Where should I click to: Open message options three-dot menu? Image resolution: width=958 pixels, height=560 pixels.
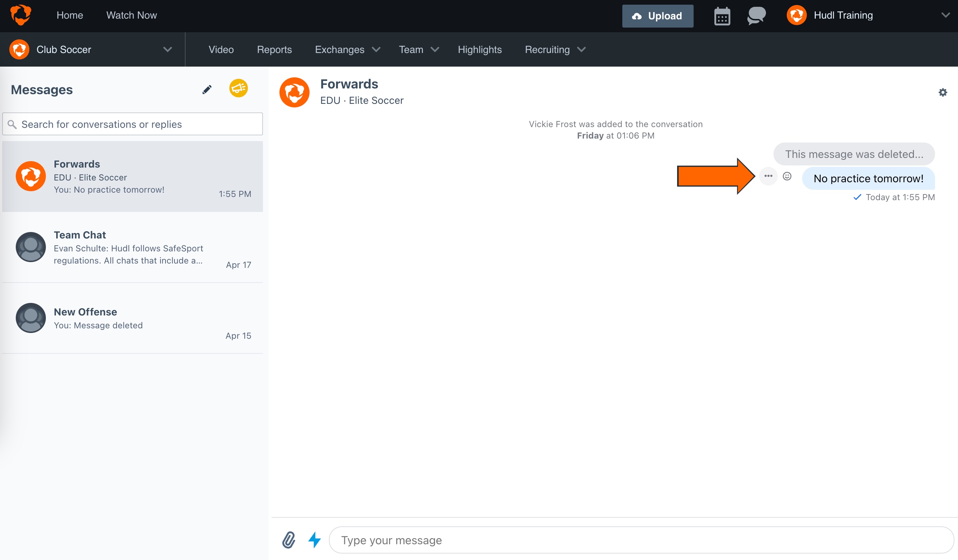tap(768, 176)
